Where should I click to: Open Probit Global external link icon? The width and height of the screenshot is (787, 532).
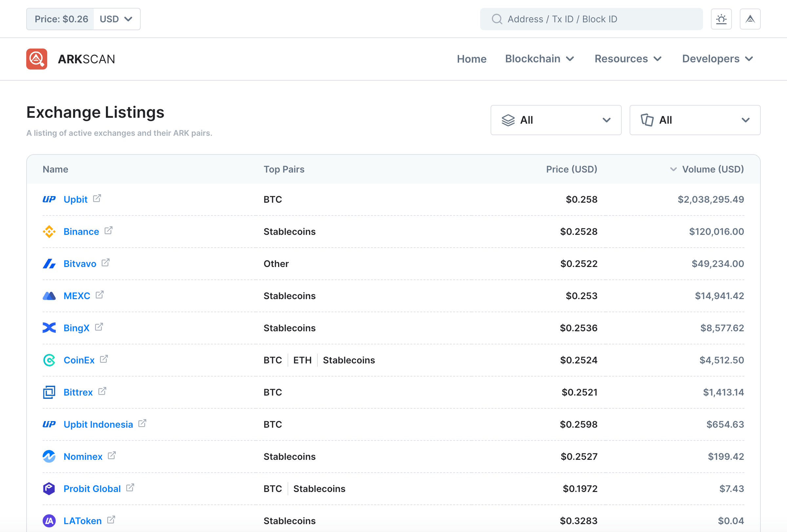pyautogui.click(x=130, y=488)
